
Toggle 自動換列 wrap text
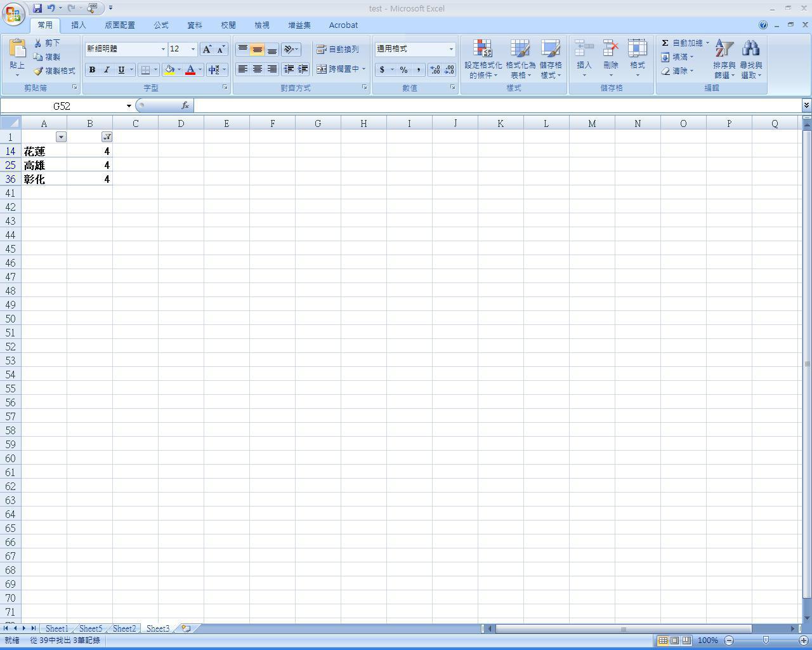(x=337, y=50)
